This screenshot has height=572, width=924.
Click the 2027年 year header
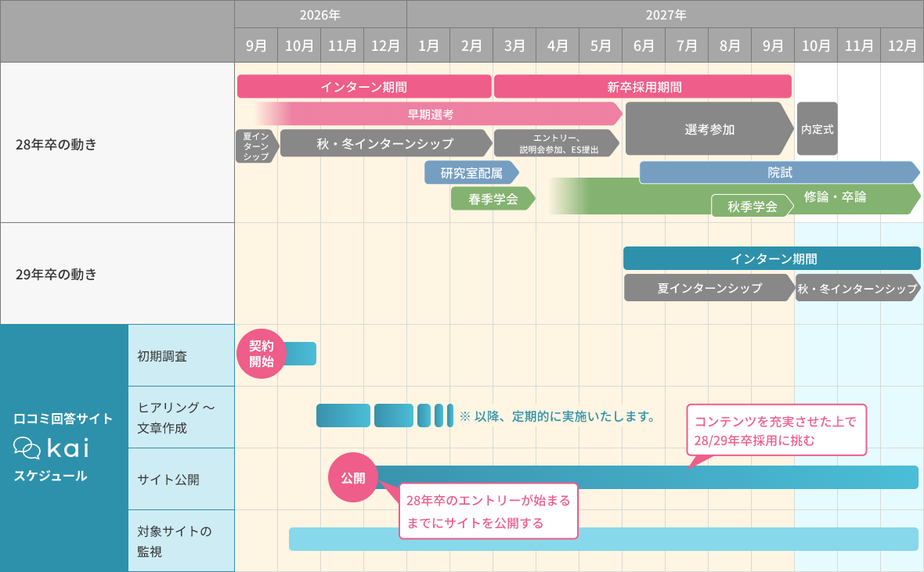[x=666, y=14]
